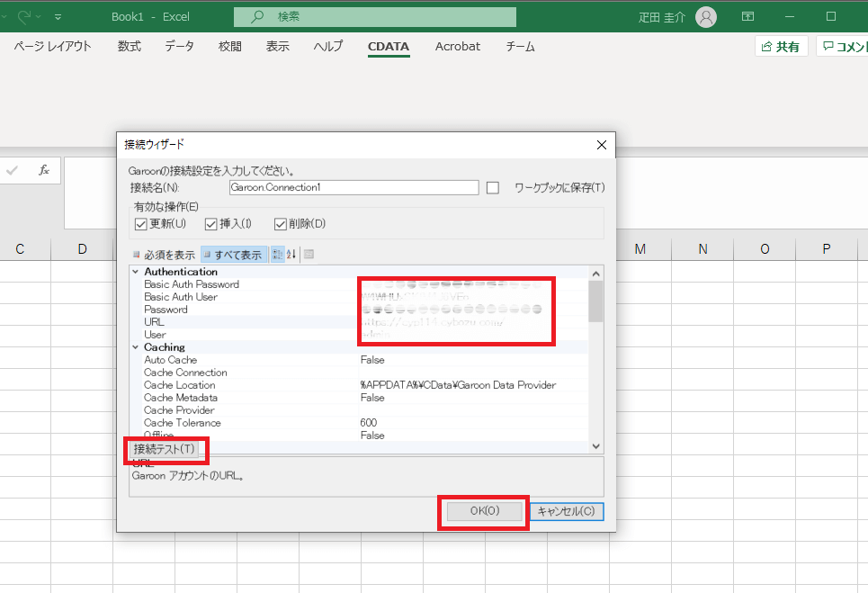The image size is (868, 593).
Task: Disable the 削除(D) checkbox
Action: [280, 224]
